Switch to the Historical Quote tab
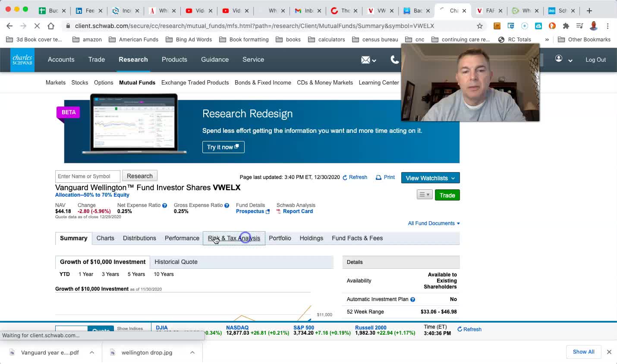Image resolution: width=617 pixels, height=364 pixels. [x=176, y=262]
